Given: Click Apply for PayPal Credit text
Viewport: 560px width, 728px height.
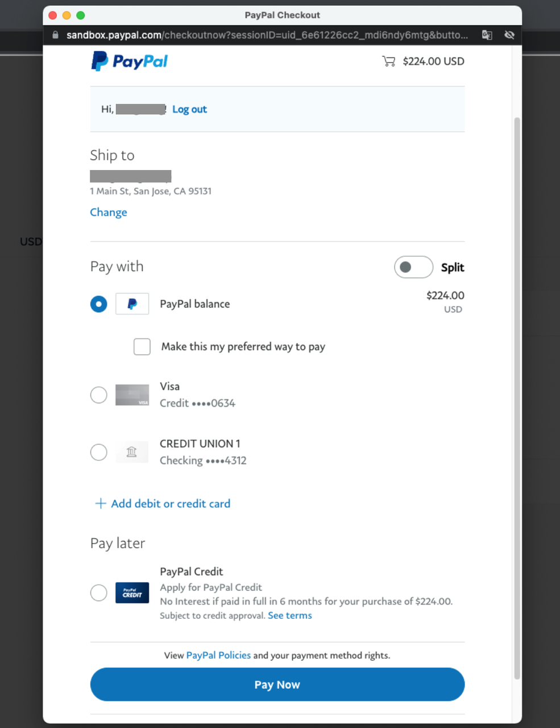Looking at the screenshot, I should click(211, 588).
